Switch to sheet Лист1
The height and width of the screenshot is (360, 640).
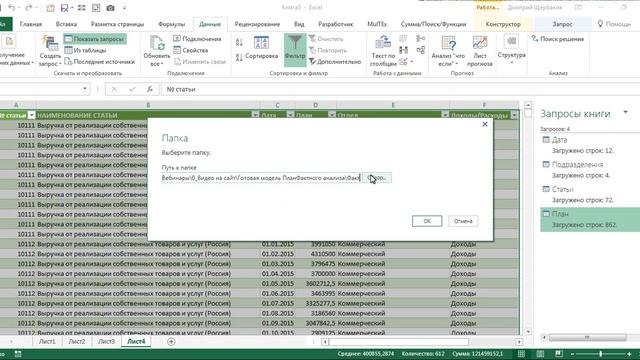pos(47,342)
